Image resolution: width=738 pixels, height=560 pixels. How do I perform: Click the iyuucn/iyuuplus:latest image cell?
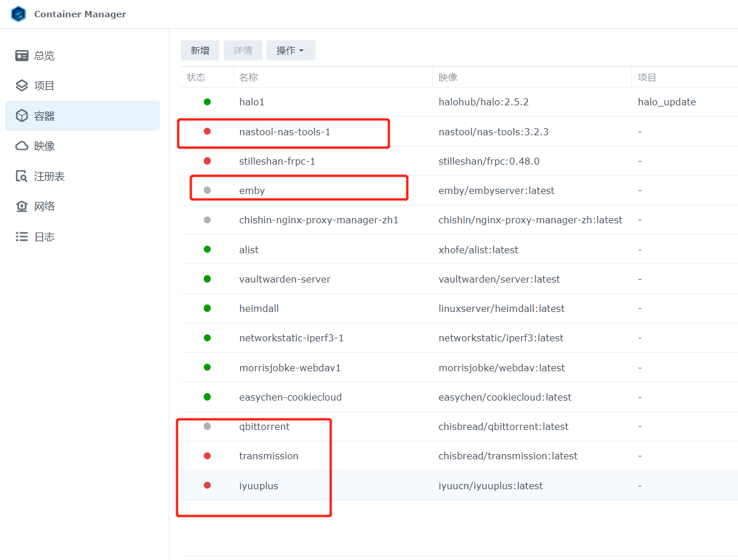click(490, 486)
